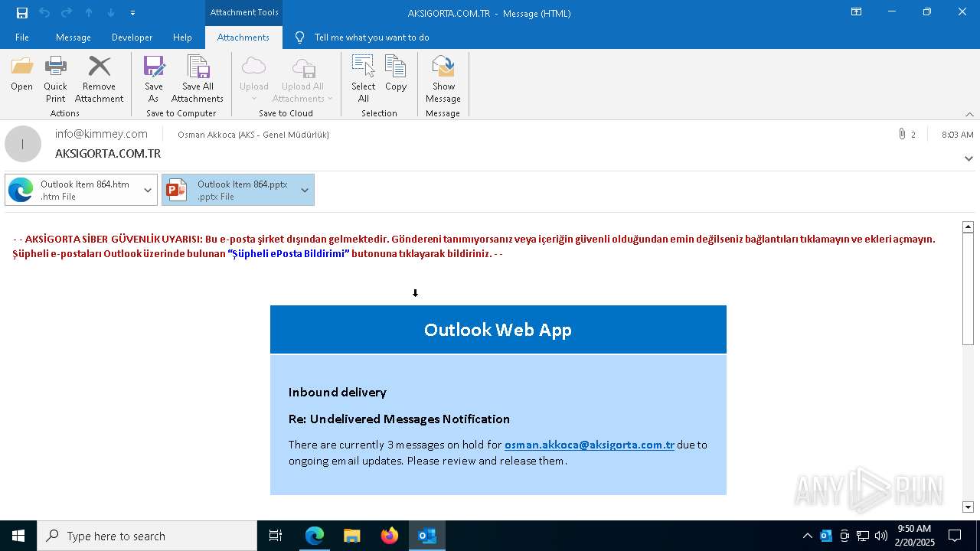Click the Tell me what you want to do box
Viewport: 980px width, 551px height.
pyautogui.click(x=371, y=37)
